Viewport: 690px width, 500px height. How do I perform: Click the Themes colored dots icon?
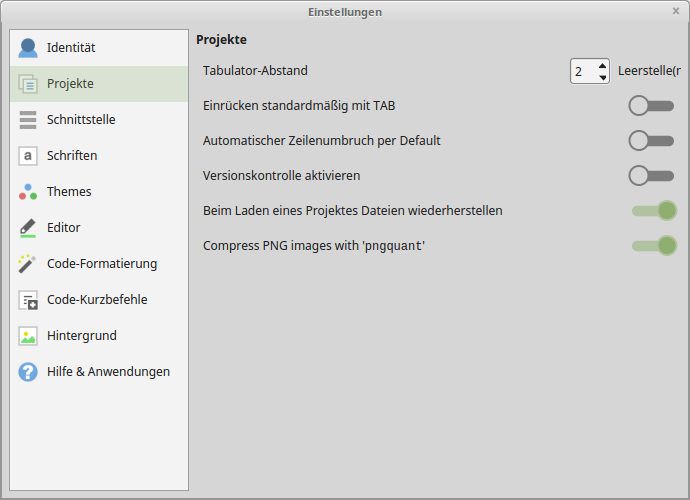pos(28,192)
